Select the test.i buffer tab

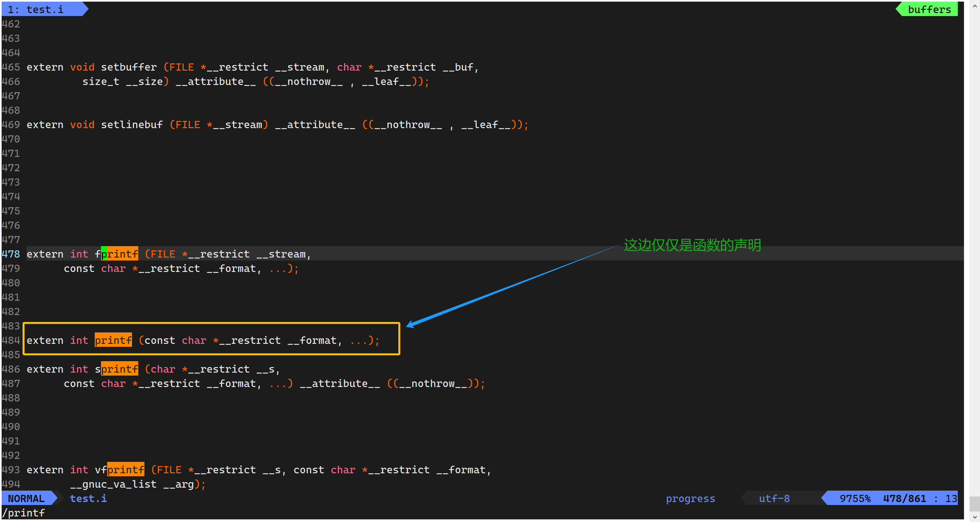41,9
